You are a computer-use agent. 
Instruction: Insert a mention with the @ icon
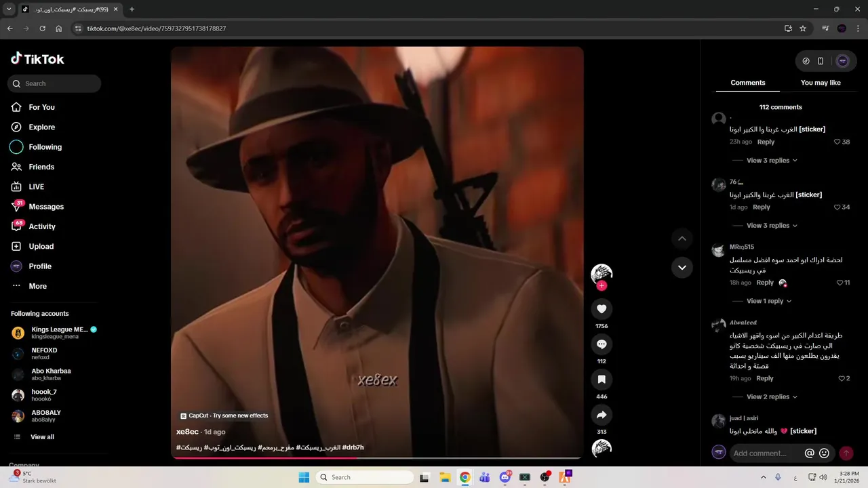(809, 453)
